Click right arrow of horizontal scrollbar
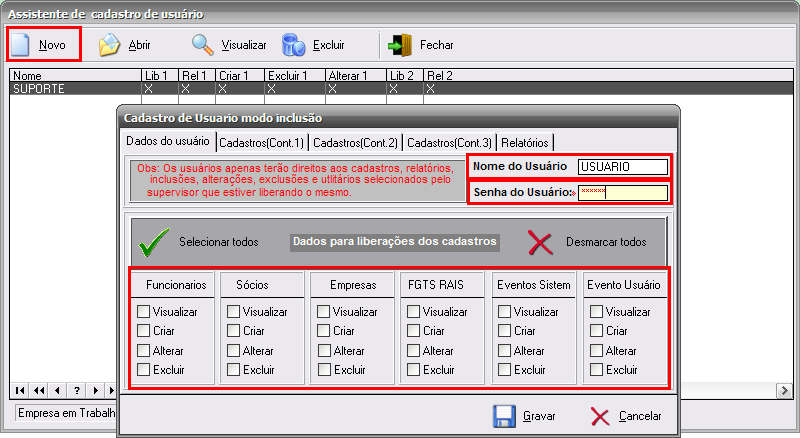Image resolution: width=800 pixels, height=438 pixels. (784, 391)
